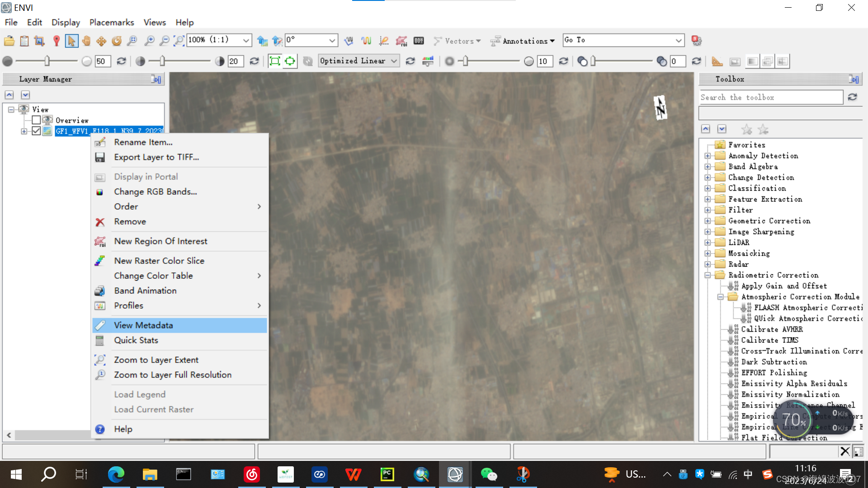Screen dimensions: 868x488
Task: Click the ROI tool icon in toolbar
Action: click(401, 41)
